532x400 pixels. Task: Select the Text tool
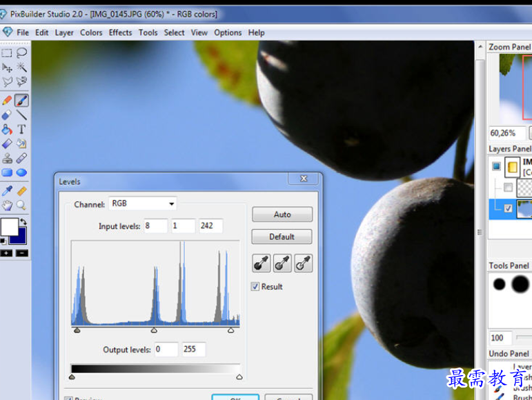(x=21, y=130)
